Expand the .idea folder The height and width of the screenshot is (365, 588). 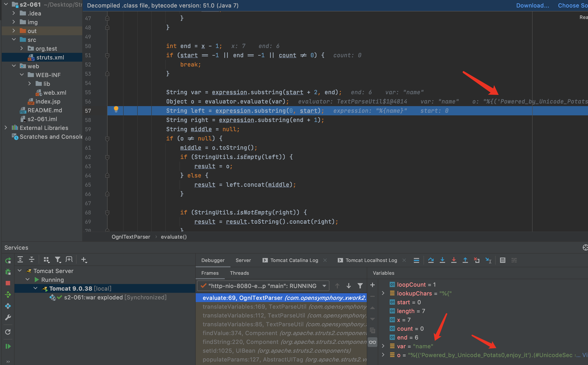[x=14, y=13]
